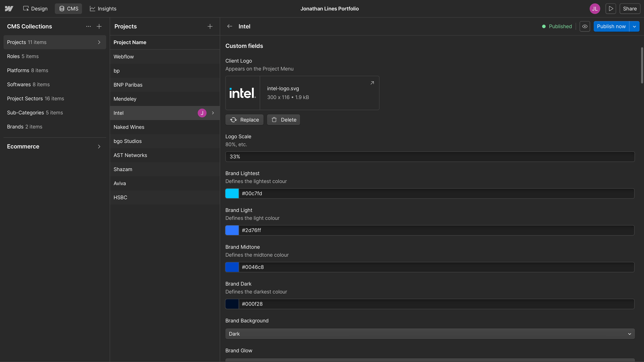The width and height of the screenshot is (644, 362).
Task: Click the custom fields vertical scrollbar
Action: (x=642, y=65)
